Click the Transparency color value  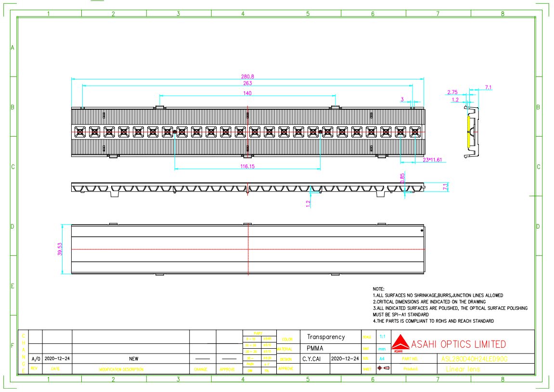326,337
